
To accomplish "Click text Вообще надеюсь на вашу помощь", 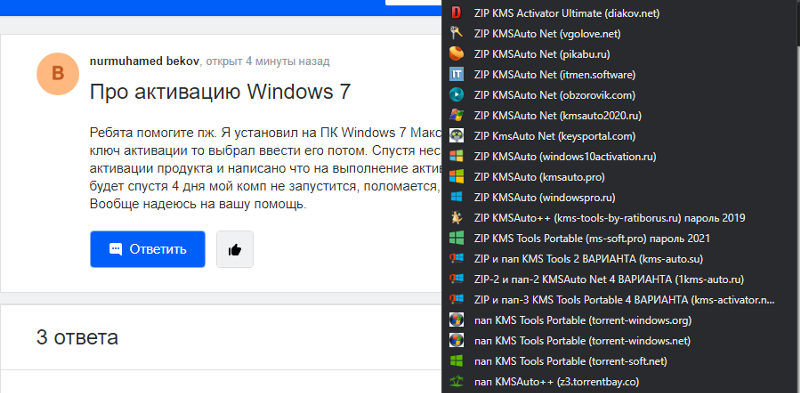I will (198, 204).
